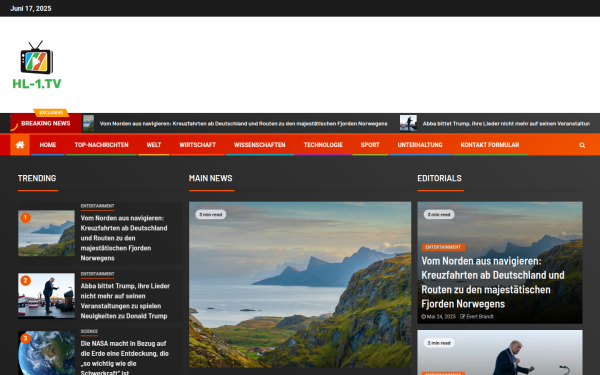
Task: Click ENTERTAINMENT tag above Abba trending item
Action: (x=97, y=274)
